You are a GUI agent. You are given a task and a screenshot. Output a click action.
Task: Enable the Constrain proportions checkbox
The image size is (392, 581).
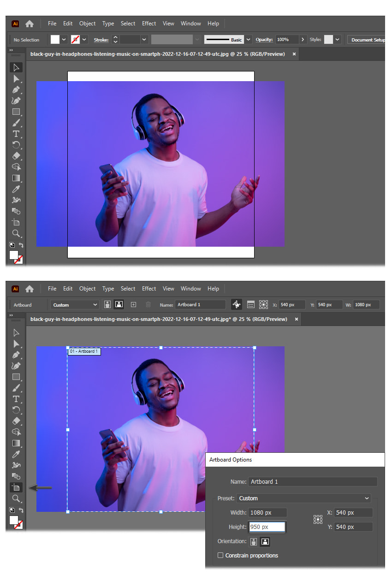(x=220, y=555)
